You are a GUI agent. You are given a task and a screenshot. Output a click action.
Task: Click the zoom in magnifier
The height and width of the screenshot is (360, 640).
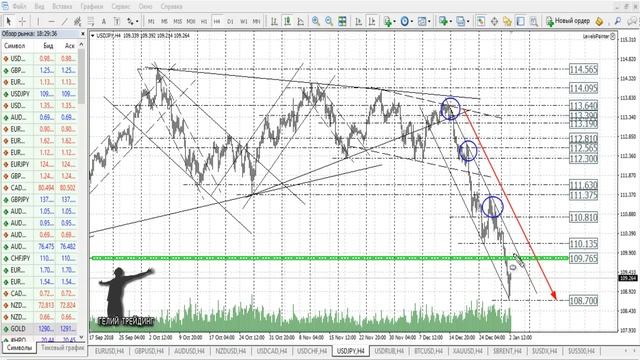click(x=316, y=21)
